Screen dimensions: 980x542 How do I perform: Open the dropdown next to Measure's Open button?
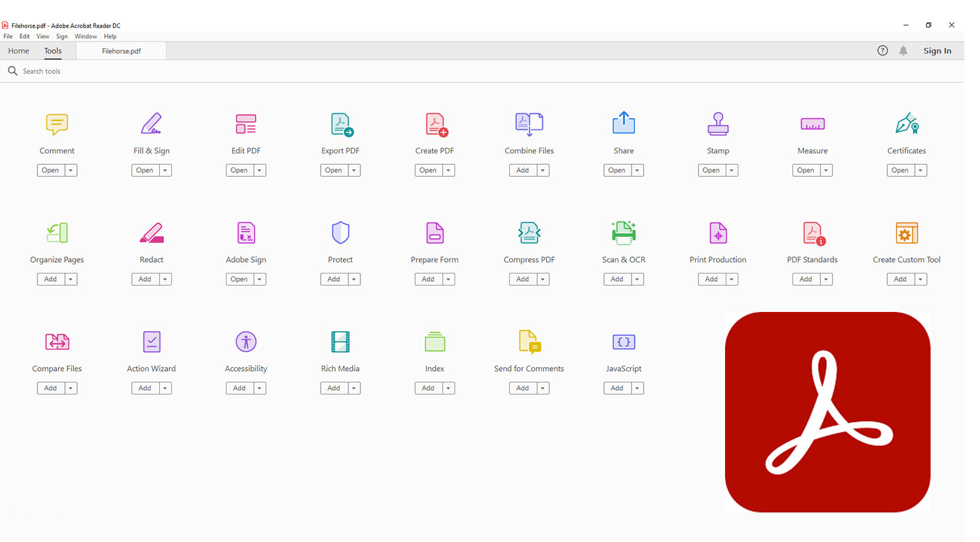[826, 170]
